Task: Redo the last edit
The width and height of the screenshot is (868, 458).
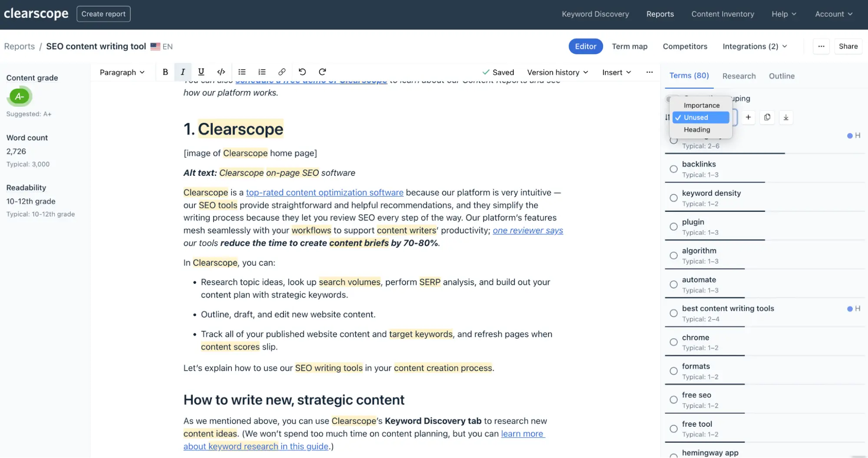Action: point(322,72)
